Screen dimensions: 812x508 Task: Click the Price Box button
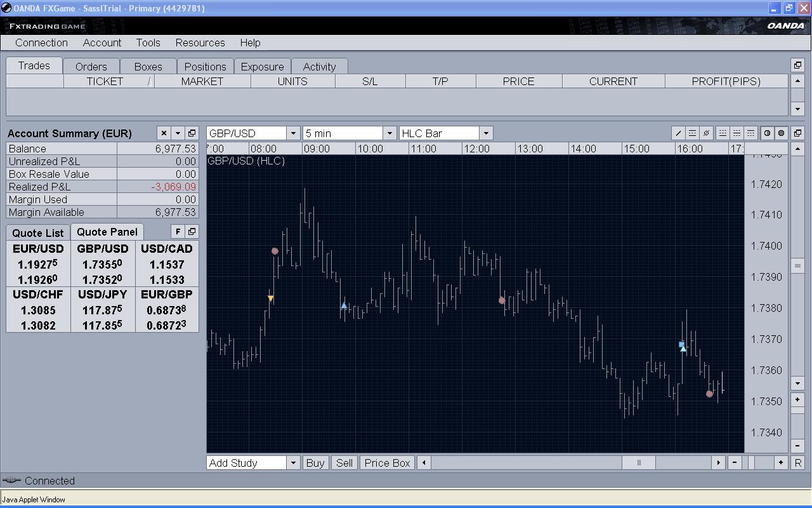[388, 463]
